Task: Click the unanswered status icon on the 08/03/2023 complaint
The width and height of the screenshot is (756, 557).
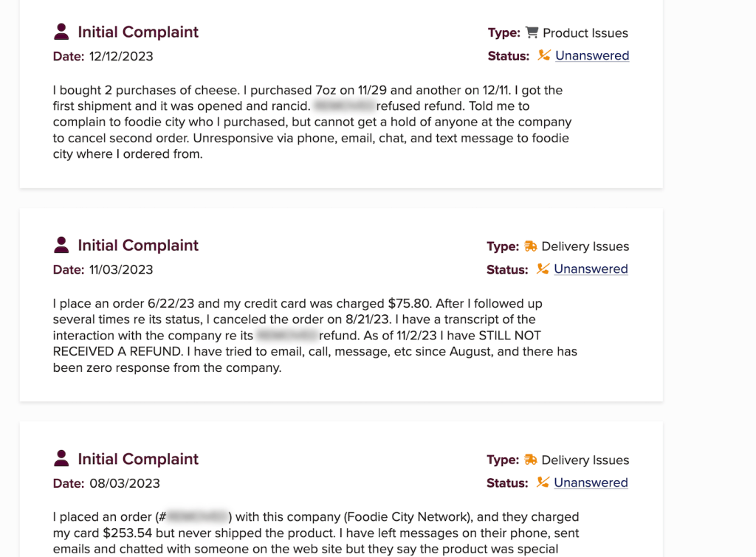Action: tap(543, 482)
